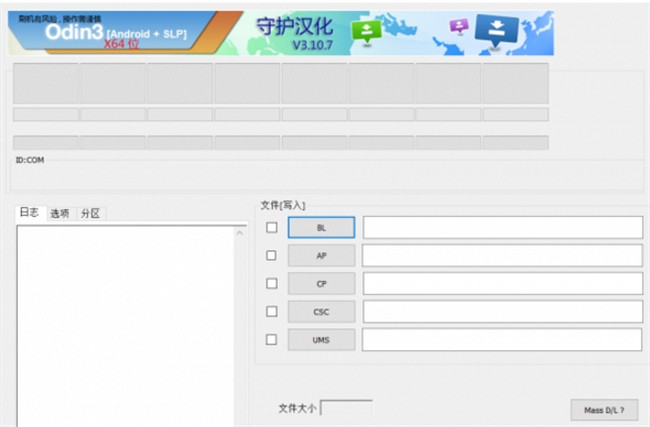
Task: Switch to the 分区 partition tab
Action: 90,214
